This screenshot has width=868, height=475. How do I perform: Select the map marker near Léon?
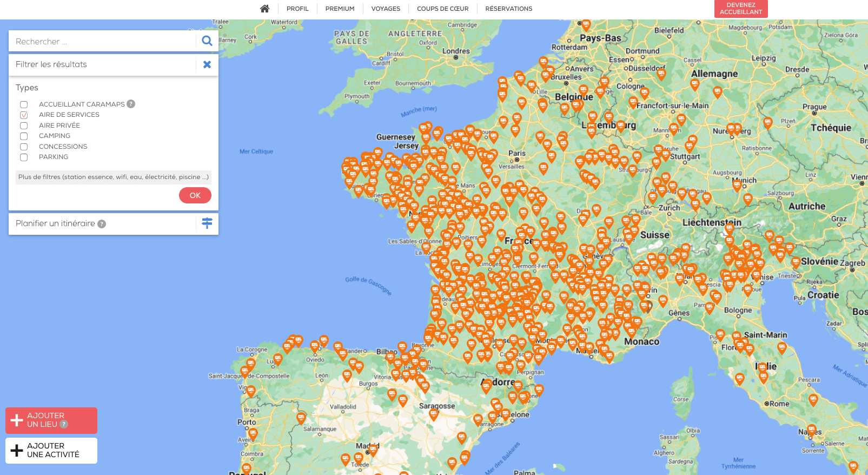click(x=347, y=375)
